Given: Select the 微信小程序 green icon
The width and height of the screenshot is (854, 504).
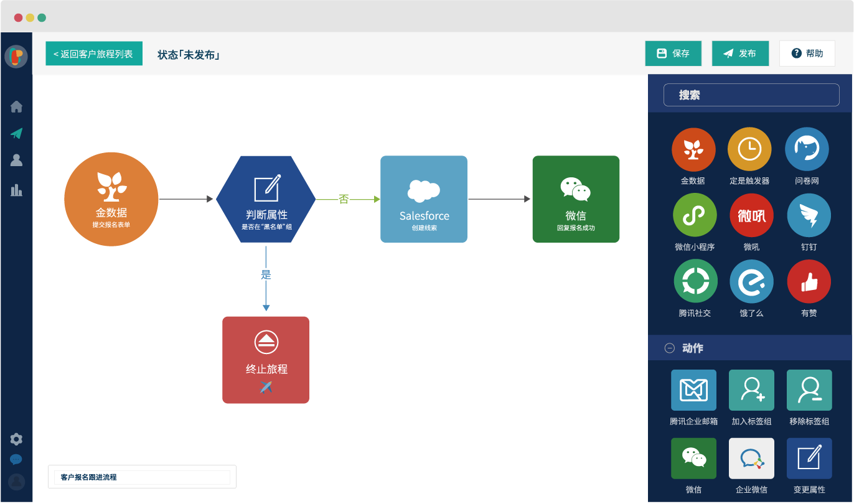Looking at the screenshot, I should coord(695,215).
